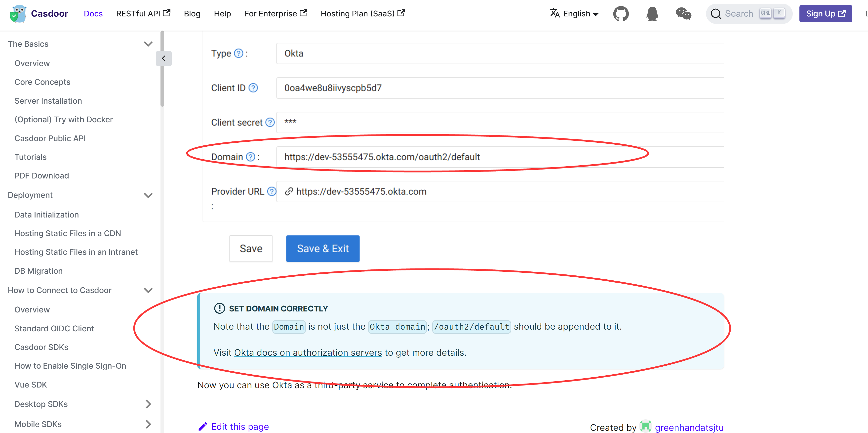The width and height of the screenshot is (868, 433).
Task: Open the Provider URL help icon
Action: pos(272,191)
